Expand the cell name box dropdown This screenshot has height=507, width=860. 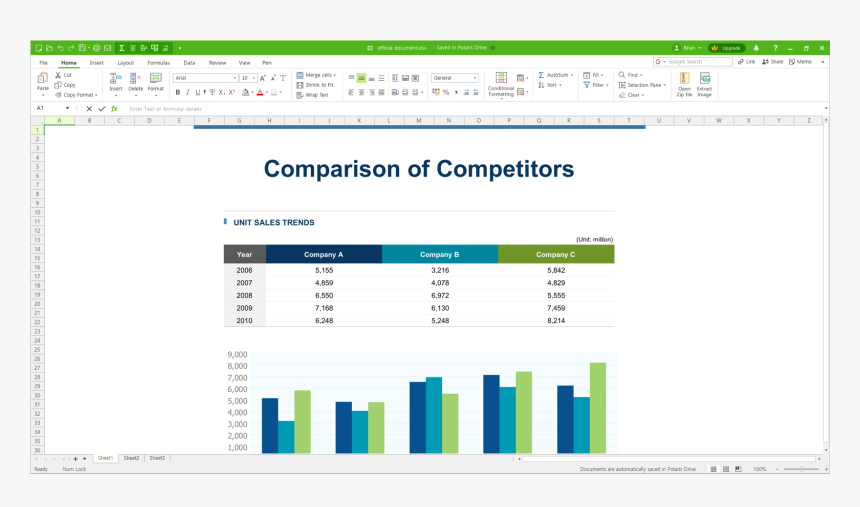tap(68, 108)
